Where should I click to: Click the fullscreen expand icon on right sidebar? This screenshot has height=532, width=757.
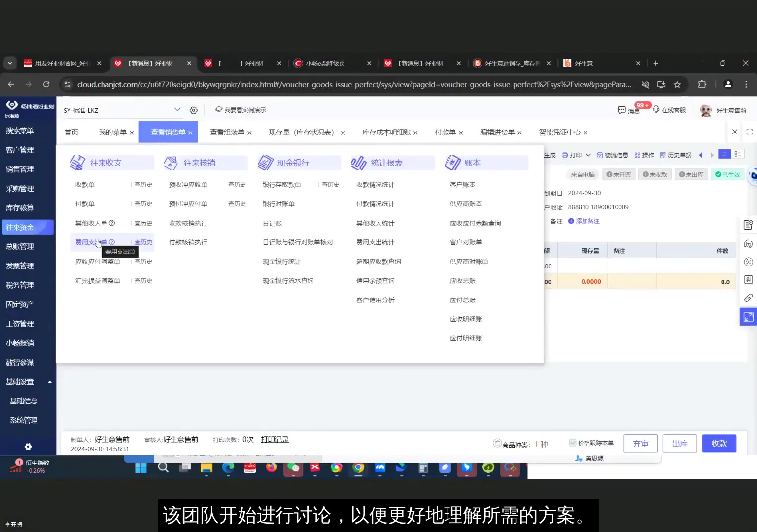748,317
